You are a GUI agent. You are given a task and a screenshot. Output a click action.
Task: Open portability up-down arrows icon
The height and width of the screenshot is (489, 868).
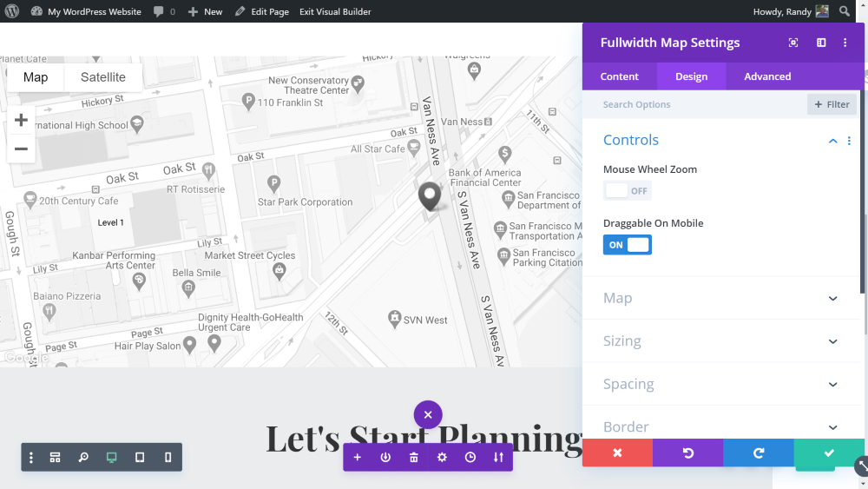(498, 458)
